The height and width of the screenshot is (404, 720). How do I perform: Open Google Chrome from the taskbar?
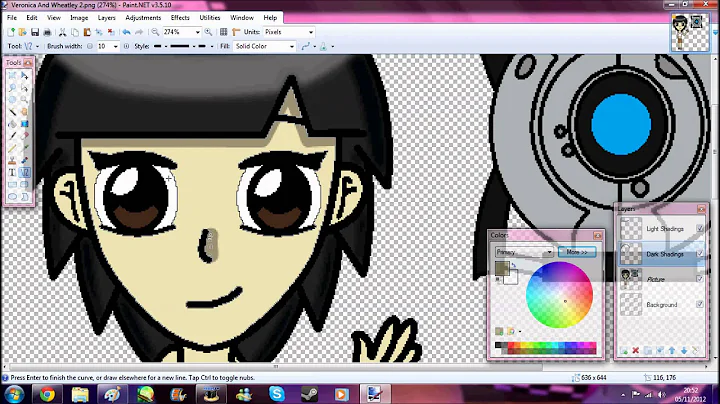(x=47, y=394)
